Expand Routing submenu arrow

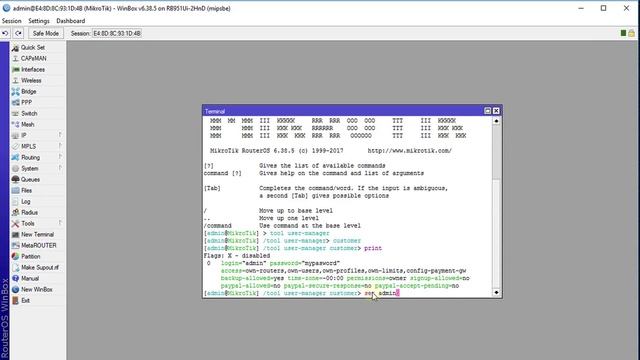coord(60,157)
